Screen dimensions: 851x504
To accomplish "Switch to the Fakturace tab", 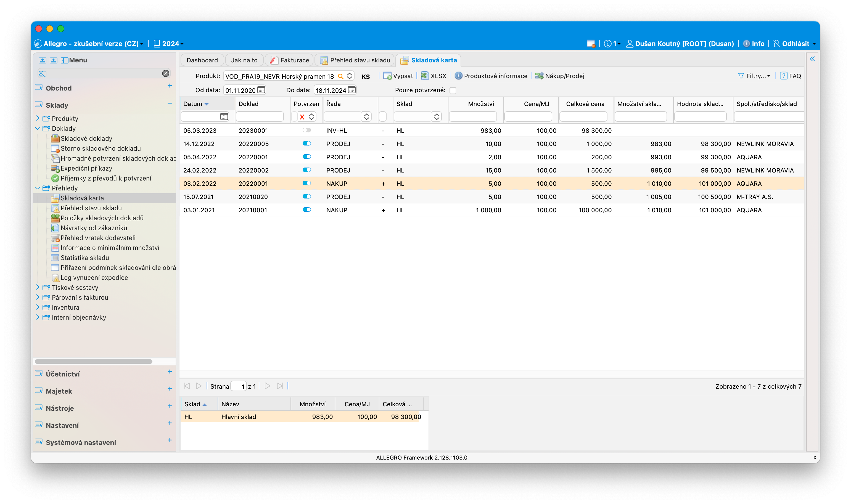I will click(289, 60).
